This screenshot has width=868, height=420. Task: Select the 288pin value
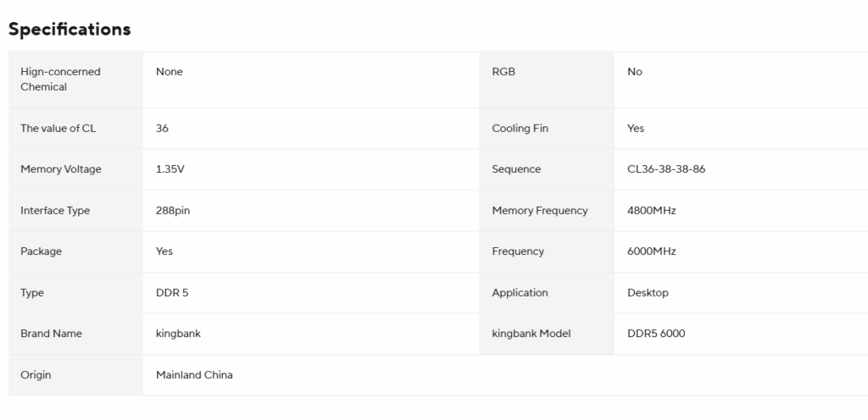pos(173,211)
